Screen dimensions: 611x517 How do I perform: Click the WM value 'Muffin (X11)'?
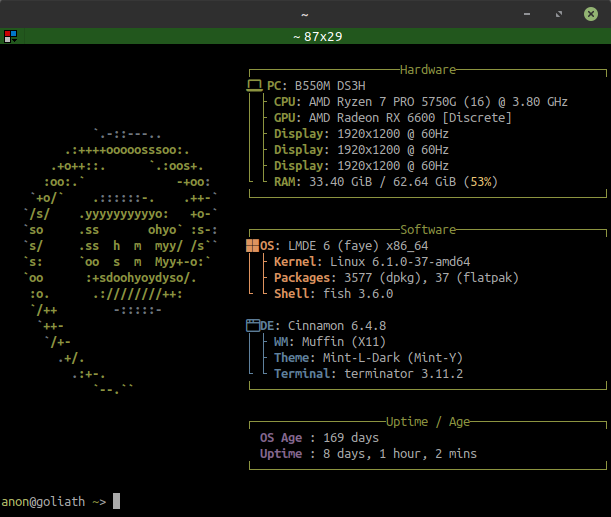tap(344, 342)
